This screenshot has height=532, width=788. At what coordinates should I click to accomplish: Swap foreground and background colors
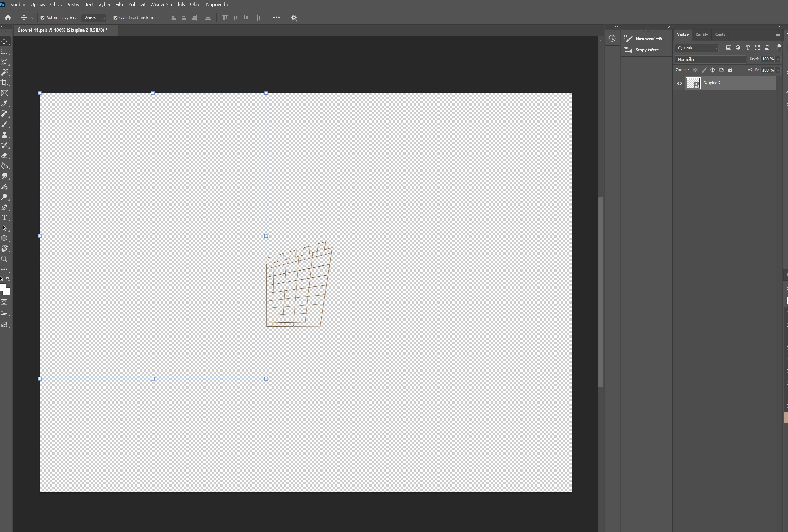click(8, 279)
